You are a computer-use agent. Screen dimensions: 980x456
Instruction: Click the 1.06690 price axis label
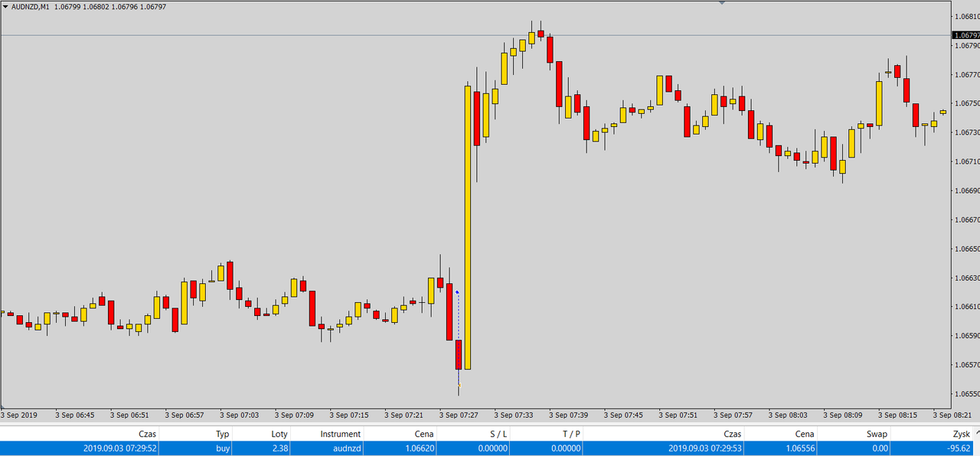pos(966,191)
